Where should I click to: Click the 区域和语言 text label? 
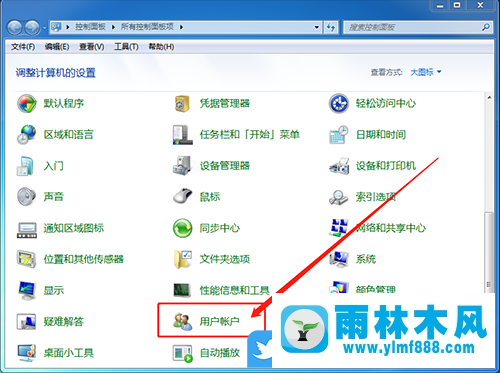pos(68,135)
